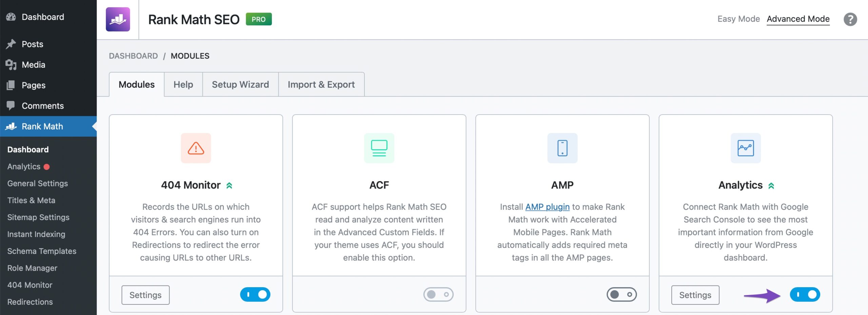Click the Analytics module chart icon

pos(745,148)
